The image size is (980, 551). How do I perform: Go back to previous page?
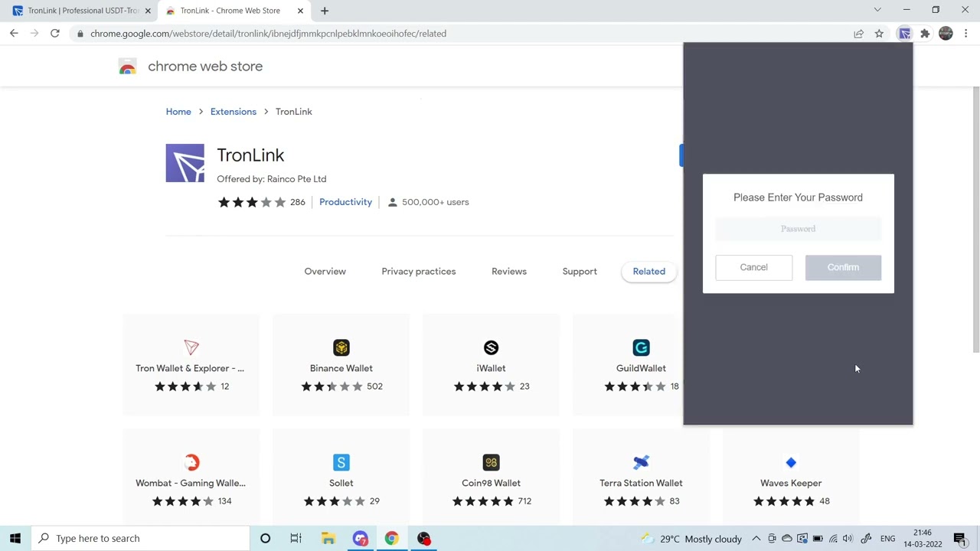[14, 34]
